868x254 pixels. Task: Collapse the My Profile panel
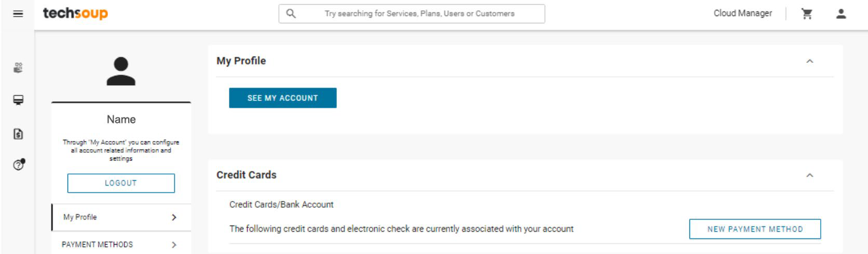(809, 61)
